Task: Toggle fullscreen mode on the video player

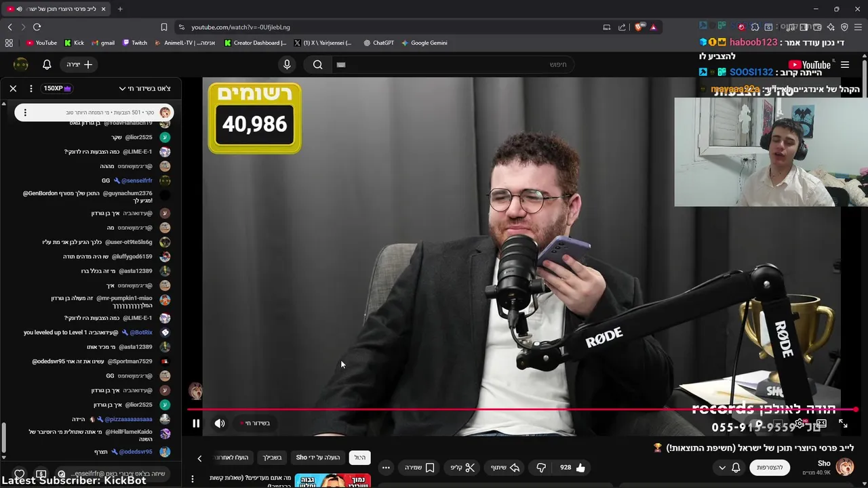Action: (x=843, y=424)
